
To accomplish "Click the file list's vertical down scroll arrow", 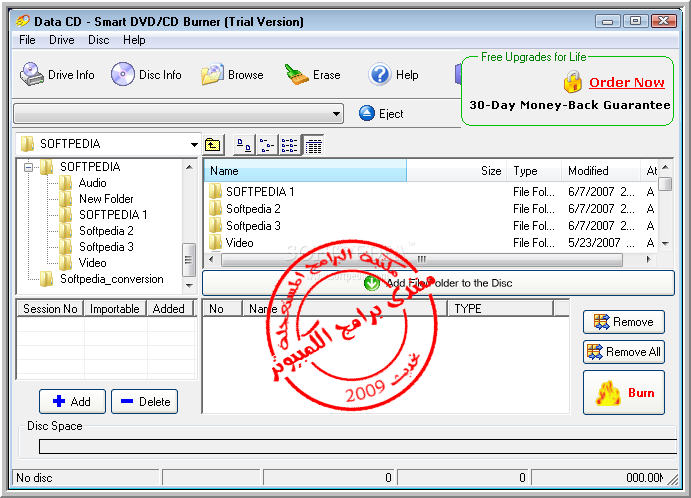I will [665, 243].
